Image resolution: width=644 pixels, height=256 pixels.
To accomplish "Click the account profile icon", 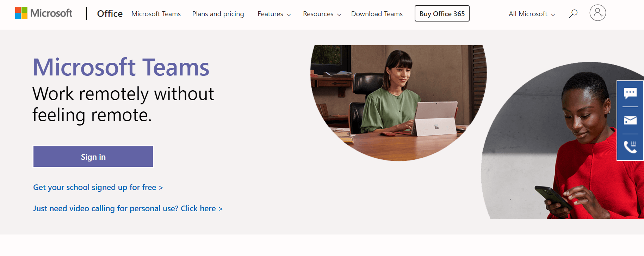I will tap(597, 13).
